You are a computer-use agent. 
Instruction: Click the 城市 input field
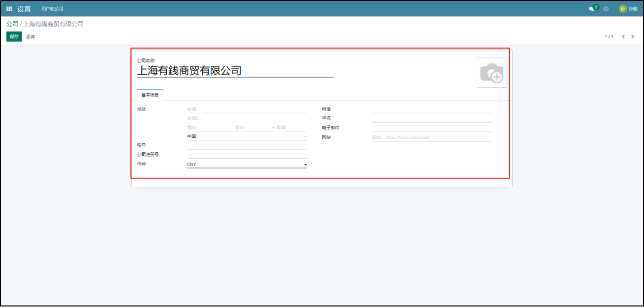click(210, 127)
